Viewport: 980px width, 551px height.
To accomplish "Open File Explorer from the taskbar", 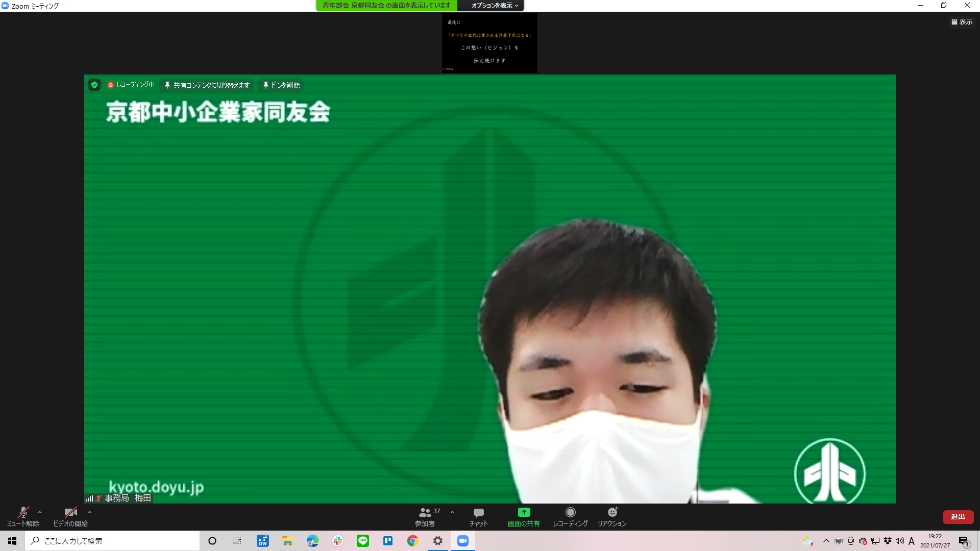I will pyautogui.click(x=288, y=541).
